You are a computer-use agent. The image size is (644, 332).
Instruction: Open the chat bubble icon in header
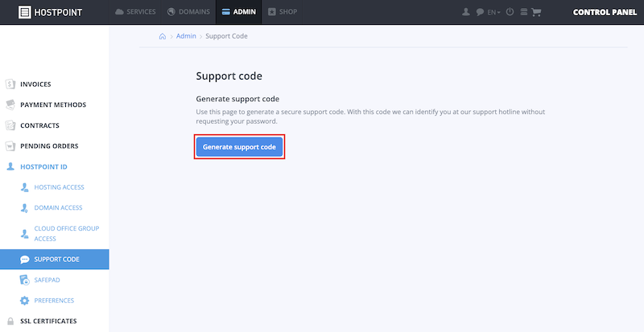480,12
